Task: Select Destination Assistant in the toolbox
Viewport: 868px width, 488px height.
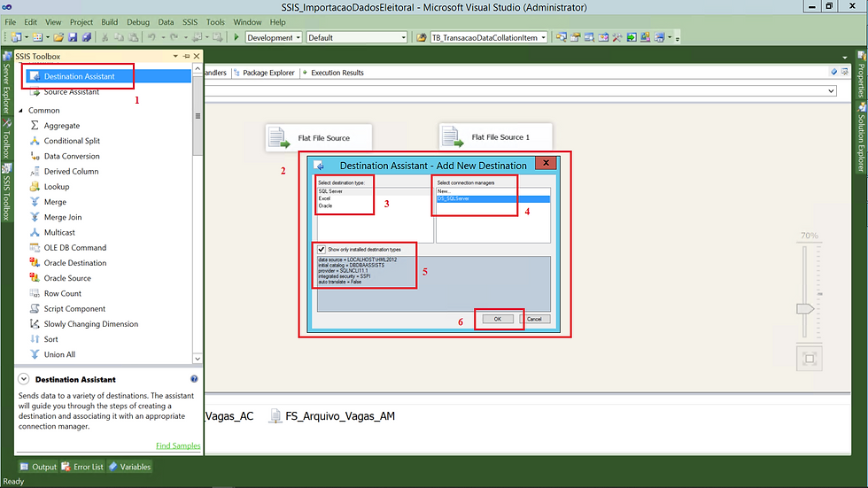Action: tap(108, 76)
